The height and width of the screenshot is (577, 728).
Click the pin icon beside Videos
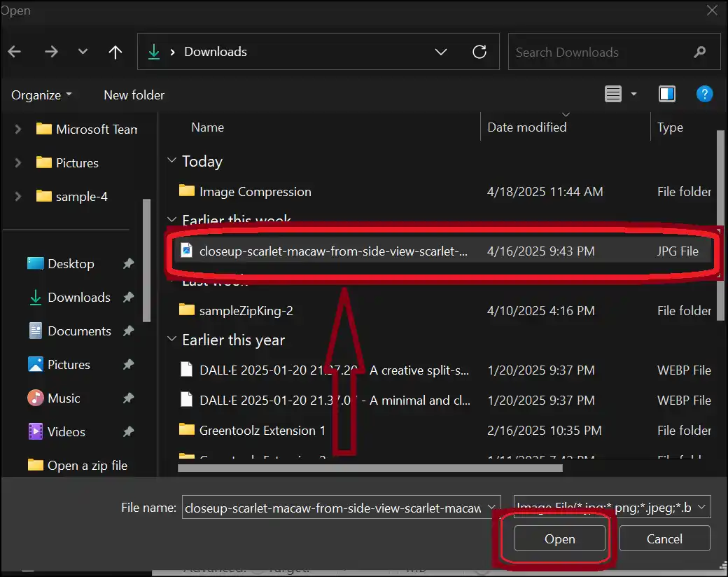tap(128, 431)
